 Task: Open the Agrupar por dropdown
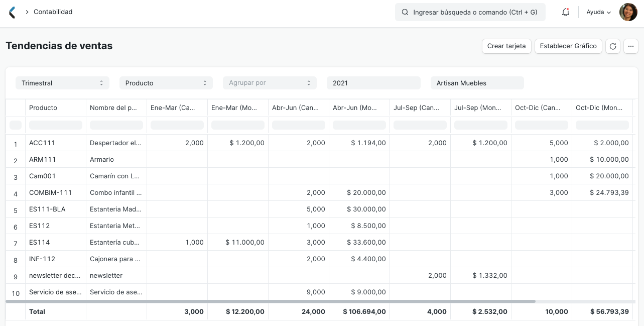tap(270, 83)
